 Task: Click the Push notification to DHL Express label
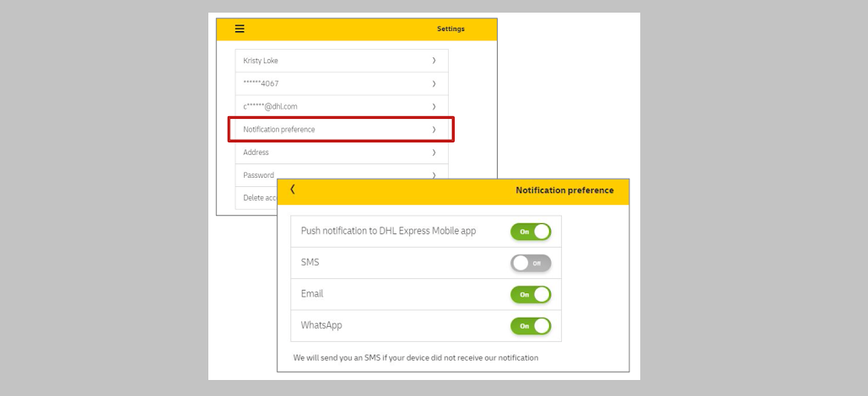pos(389,231)
